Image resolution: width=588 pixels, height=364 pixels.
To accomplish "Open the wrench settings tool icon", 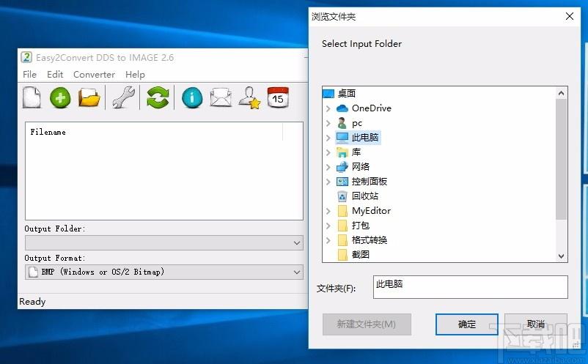I will (123, 97).
